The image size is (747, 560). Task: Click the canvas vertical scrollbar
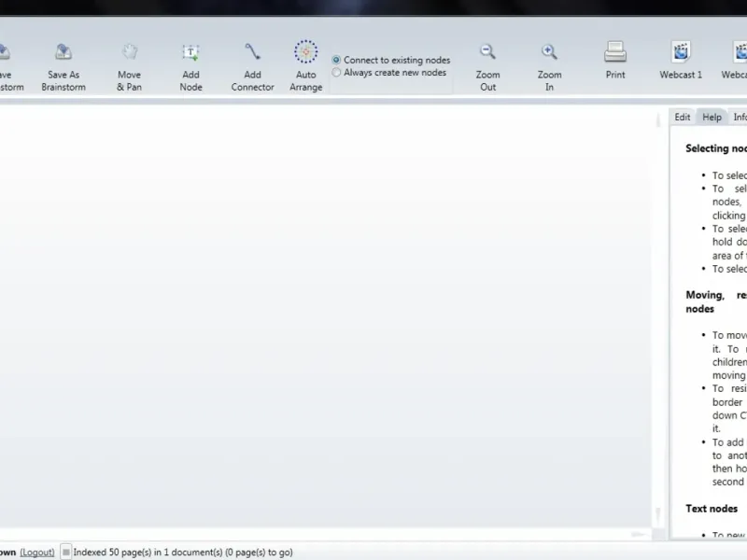tap(658, 316)
